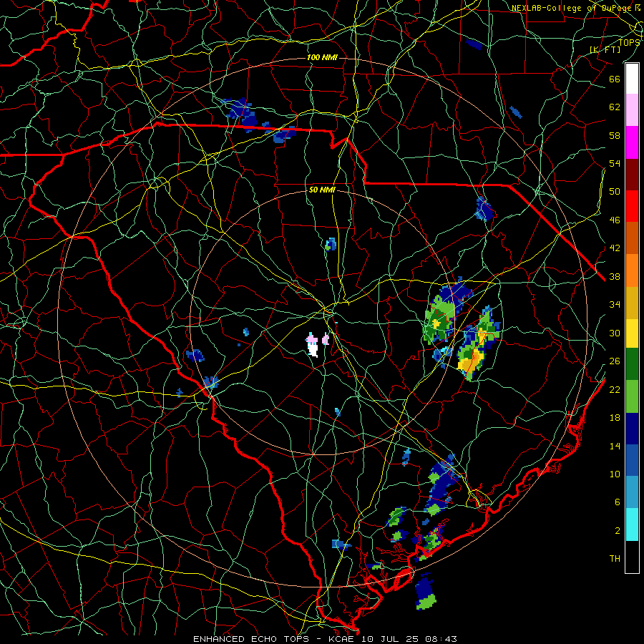Pick the dark red (maroon) legend swatch
The height and width of the screenshot is (644, 644).
point(632,175)
